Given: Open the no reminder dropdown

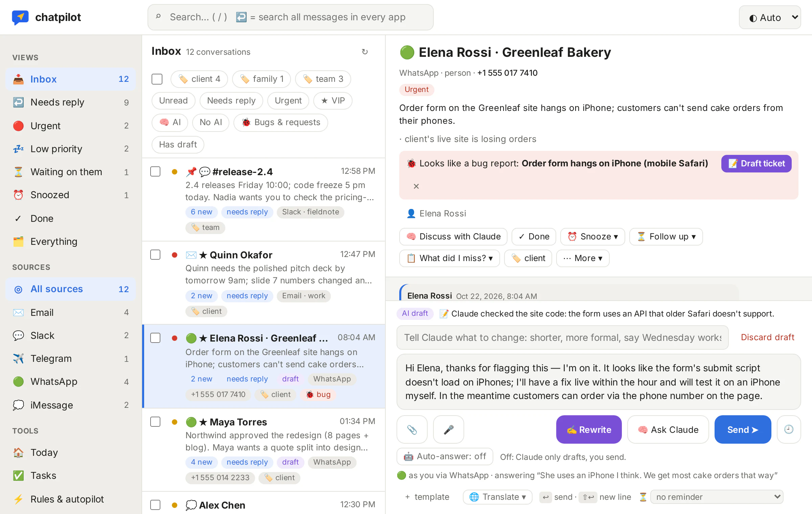Looking at the screenshot, I should [717, 497].
